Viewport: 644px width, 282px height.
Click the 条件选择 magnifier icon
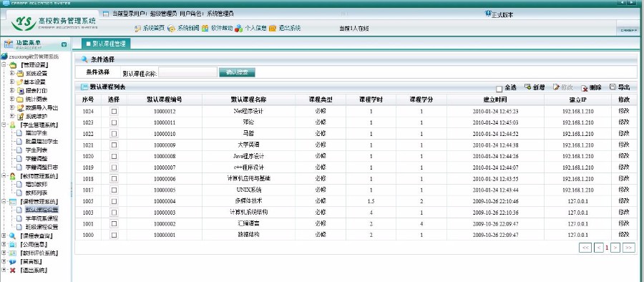(84, 59)
